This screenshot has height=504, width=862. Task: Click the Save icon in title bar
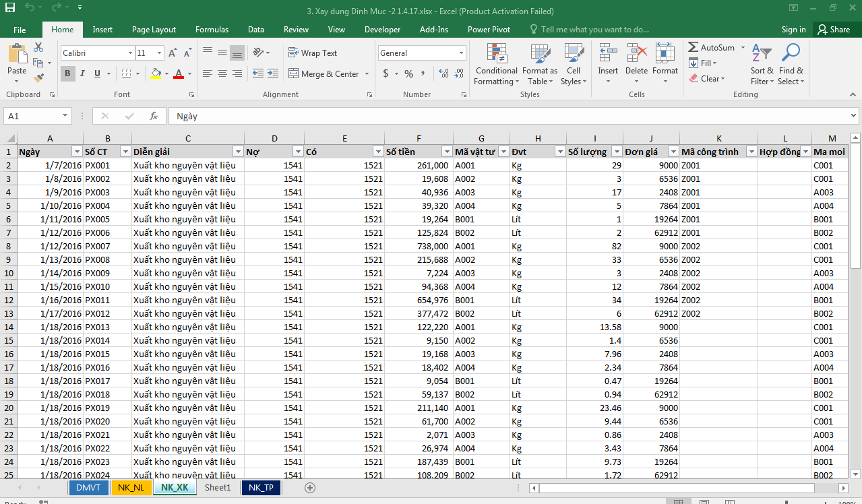(10, 9)
